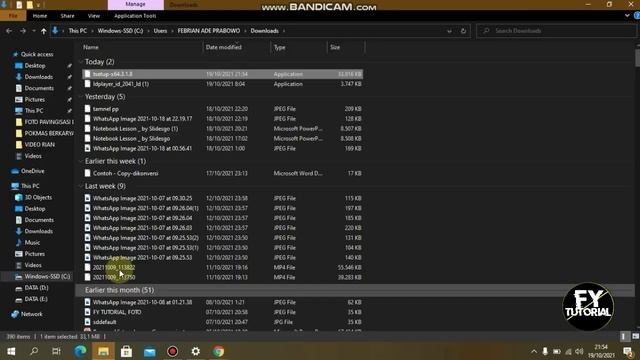The width and height of the screenshot is (640, 360).
Task: Open Network in the navigation pane
Action: click(x=31, y=314)
